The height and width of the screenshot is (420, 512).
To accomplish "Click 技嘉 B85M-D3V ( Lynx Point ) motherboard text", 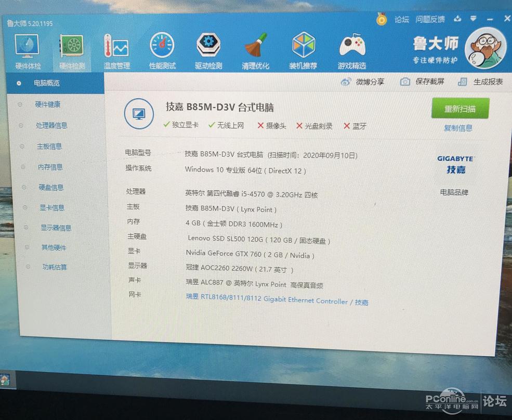I will pos(231,209).
